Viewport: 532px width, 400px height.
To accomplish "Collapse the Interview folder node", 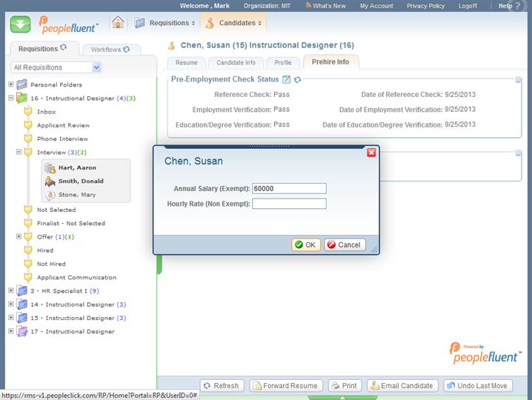I will point(19,153).
